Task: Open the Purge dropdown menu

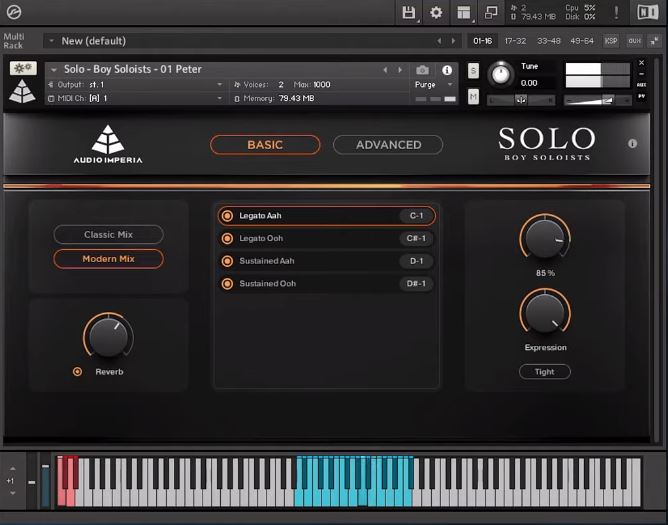Action: (x=430, y=85)
